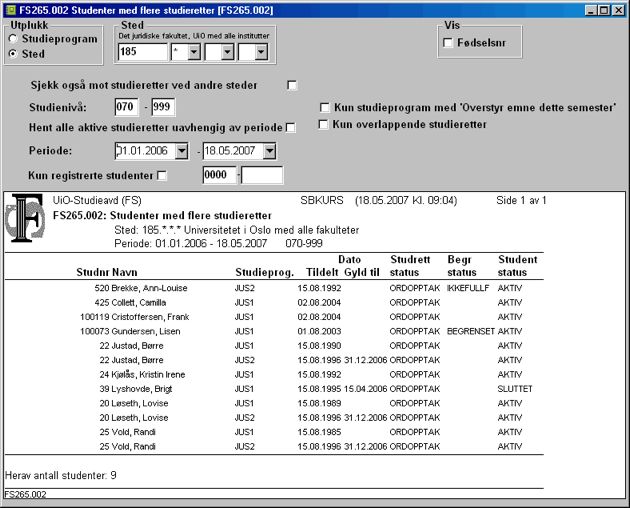Image resolution: width=630 pixels, height=508 pixels.
Task: Select row '520 Brekke, Ann-Louise'
Action: click(274, 288)
